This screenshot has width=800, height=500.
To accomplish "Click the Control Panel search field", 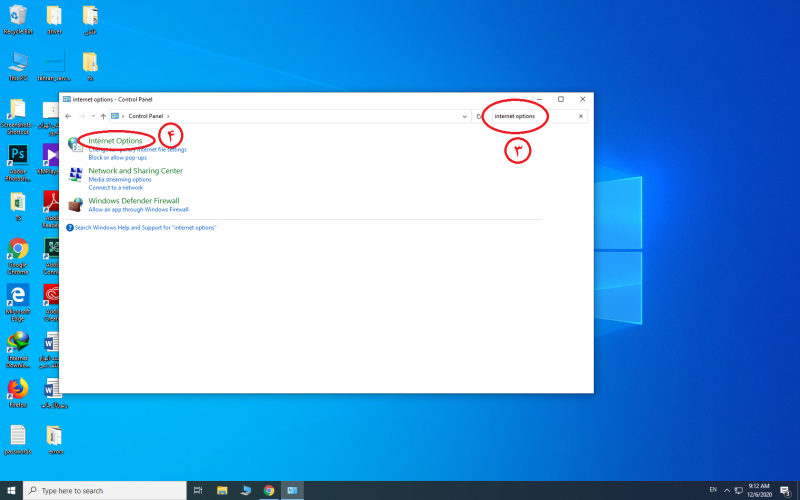I will coord(530,117).
